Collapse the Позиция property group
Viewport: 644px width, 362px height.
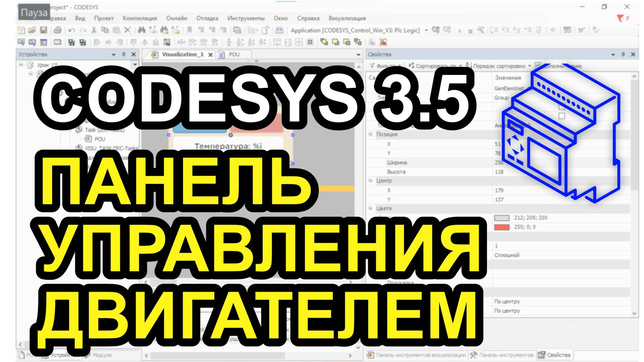click(x=371, y=134)
